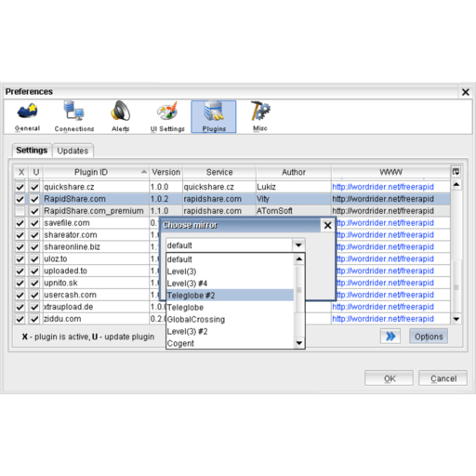The image size is (476, 476).
Task: Open the Connections preferences section
Action: (x=74, y=117)
